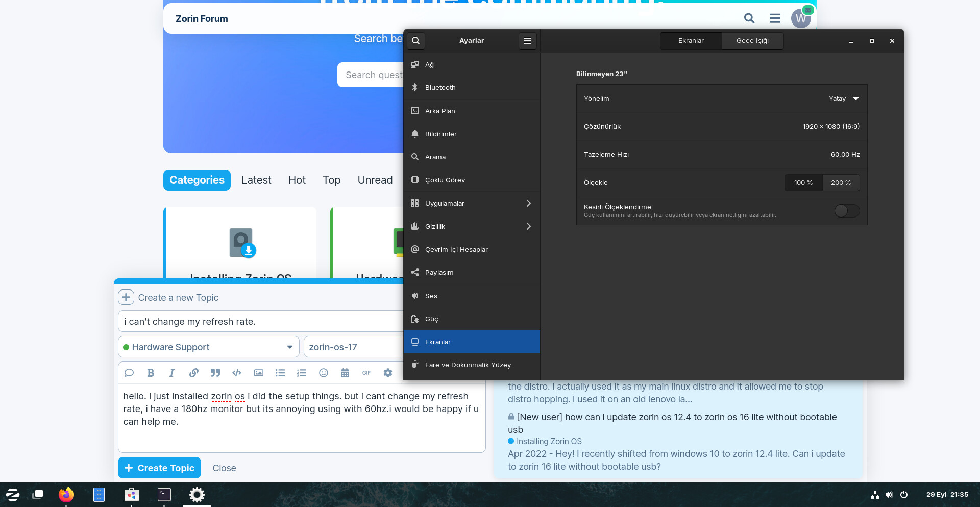Select Unread tab in forum
980x507 pixels.
point(375,180)
